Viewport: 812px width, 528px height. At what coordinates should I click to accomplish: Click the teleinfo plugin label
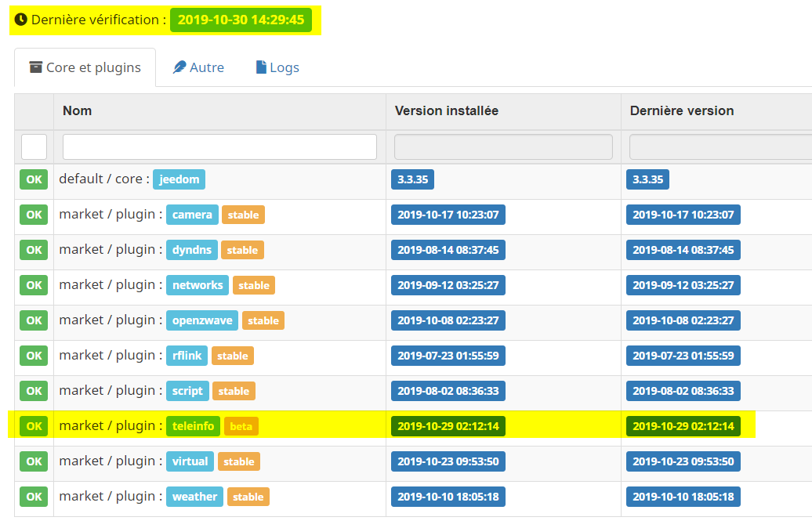pyautogui.click(x=193, y=426)
